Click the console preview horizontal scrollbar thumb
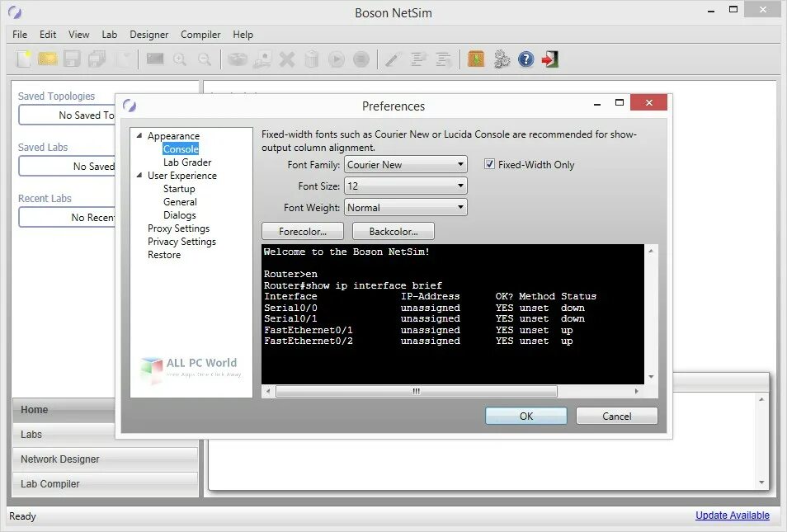The image size is (787, 532). (417, 391)
